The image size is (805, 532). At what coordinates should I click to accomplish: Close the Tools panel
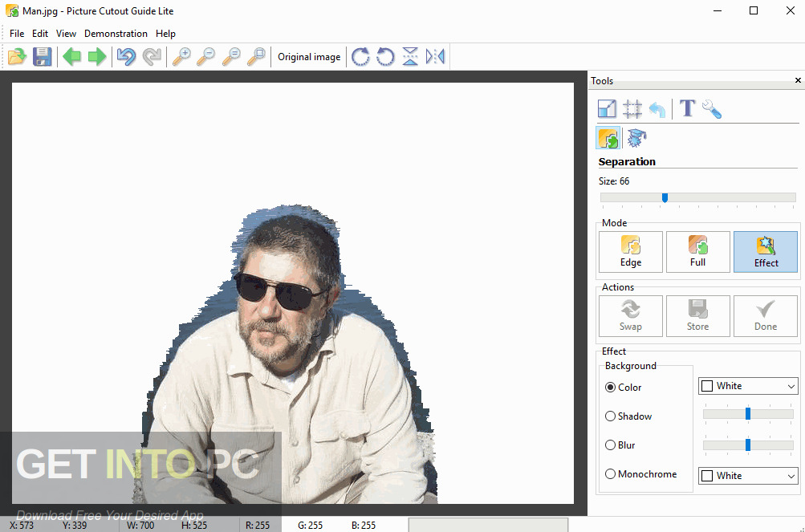[x=798, y=80]
